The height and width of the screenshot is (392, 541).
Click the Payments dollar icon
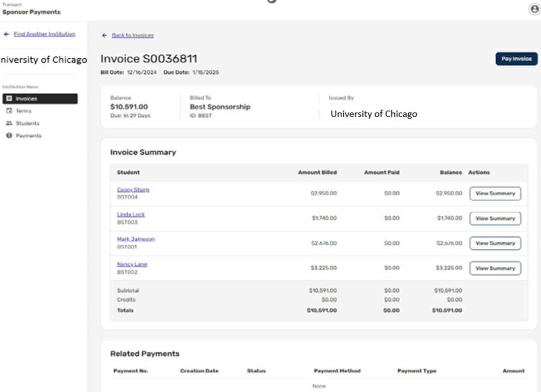(x=9, y=136)
